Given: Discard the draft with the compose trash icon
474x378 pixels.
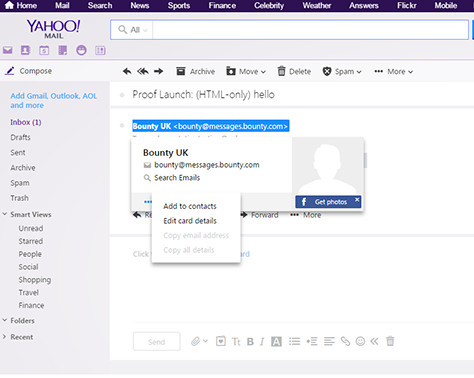Looking at the screenshot, I should pyautogui.click(x=390, y=341).
